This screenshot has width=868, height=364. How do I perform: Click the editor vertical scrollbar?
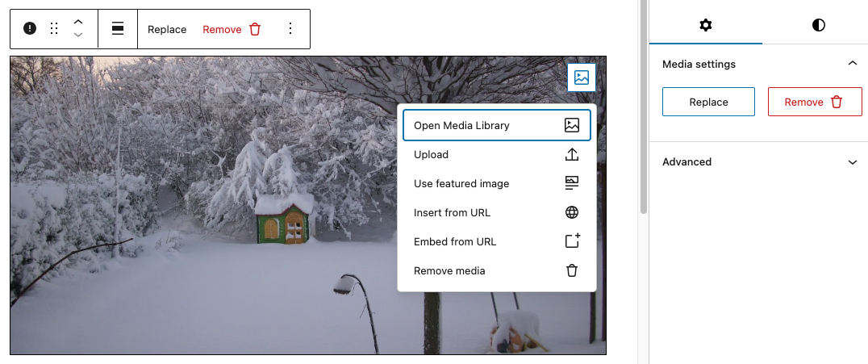(643, 108)
